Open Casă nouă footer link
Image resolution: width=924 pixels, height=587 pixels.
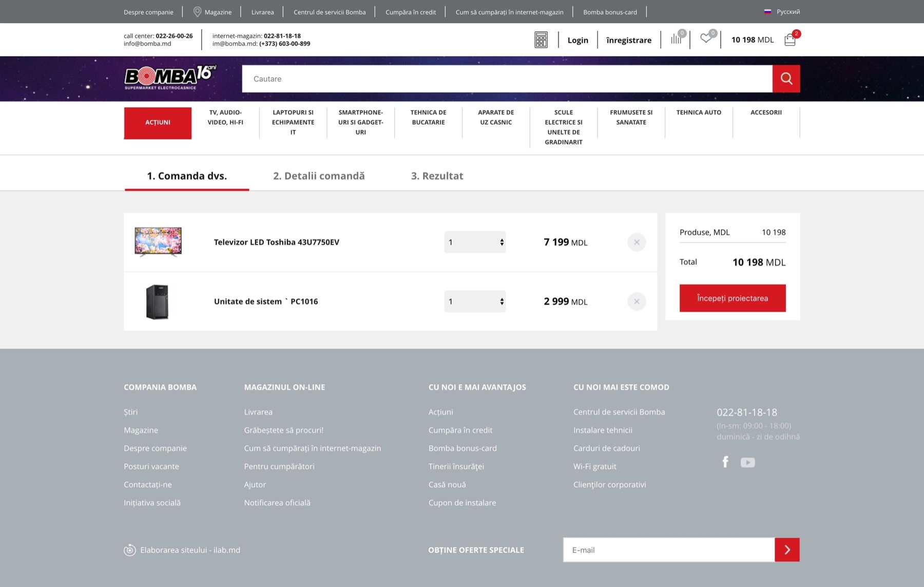pos(447,484)
